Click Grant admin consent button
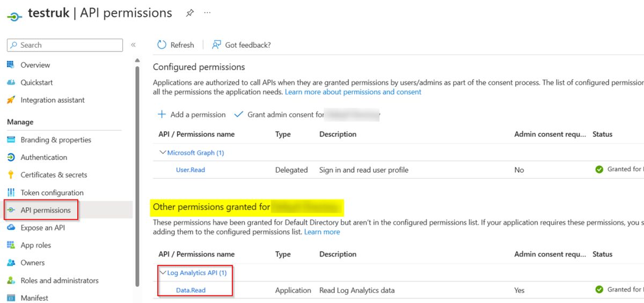644x303 pixels. [x=285, y=115]
